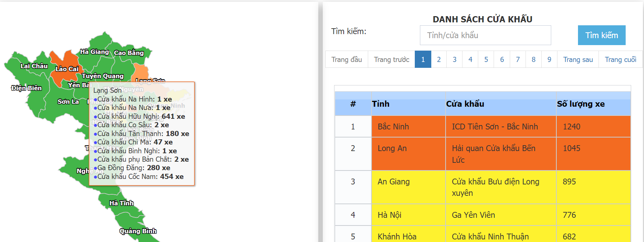This screenshot has width=644, height=242.
Task: Click the Số lượng xe column header
Action: pyautogui.click(x=581, y=104)
